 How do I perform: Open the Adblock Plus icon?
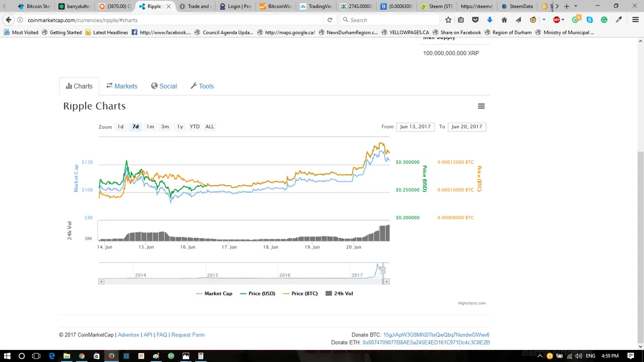tap(556, 20)
